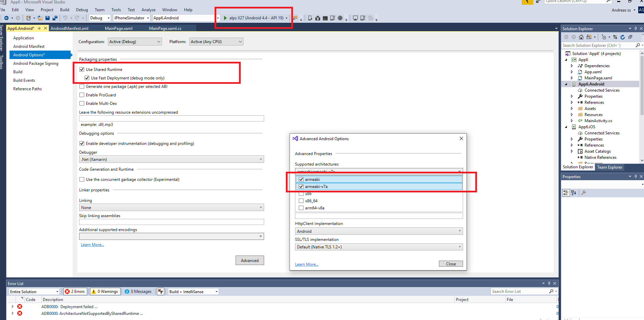Click the Sync with Active Document icon

[615, 37]
